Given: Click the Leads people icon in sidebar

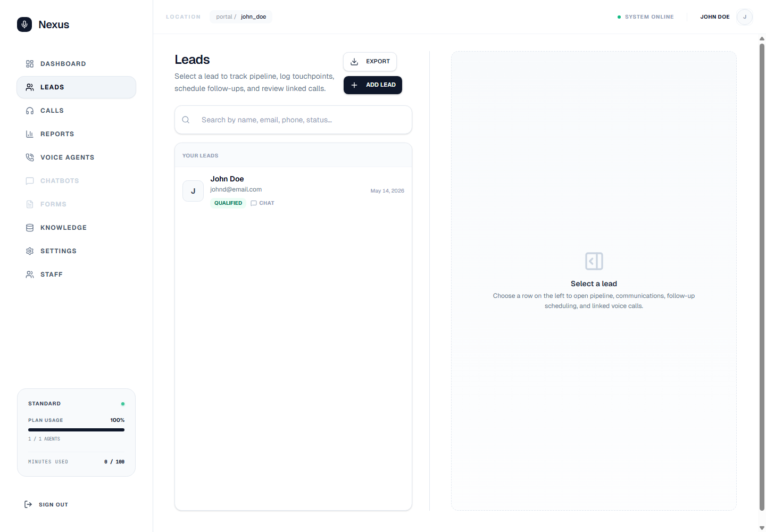Looking at the screenshot, I should [30, 87].
